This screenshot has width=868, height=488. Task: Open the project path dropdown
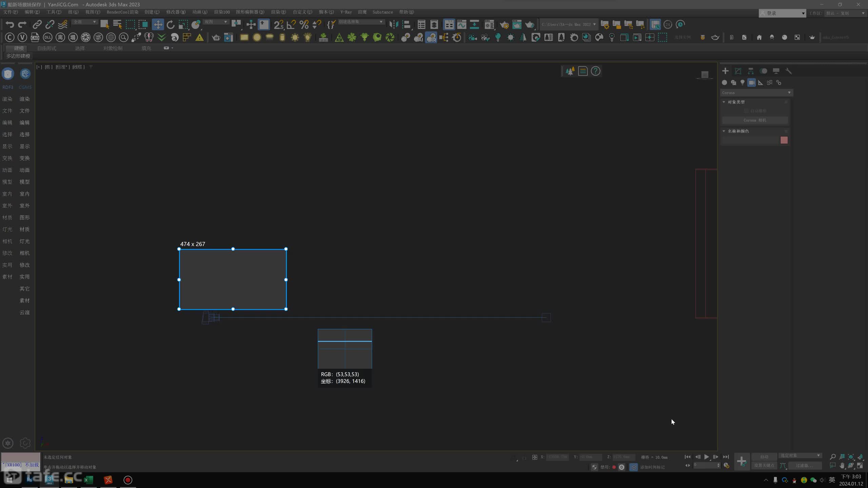(x=568, y=24)
